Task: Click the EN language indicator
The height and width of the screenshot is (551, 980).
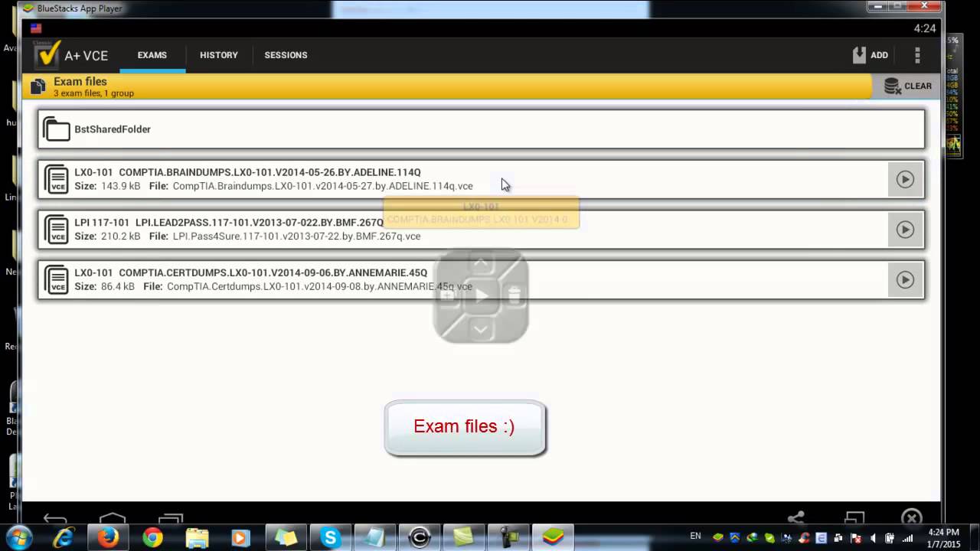Action: 695,536
